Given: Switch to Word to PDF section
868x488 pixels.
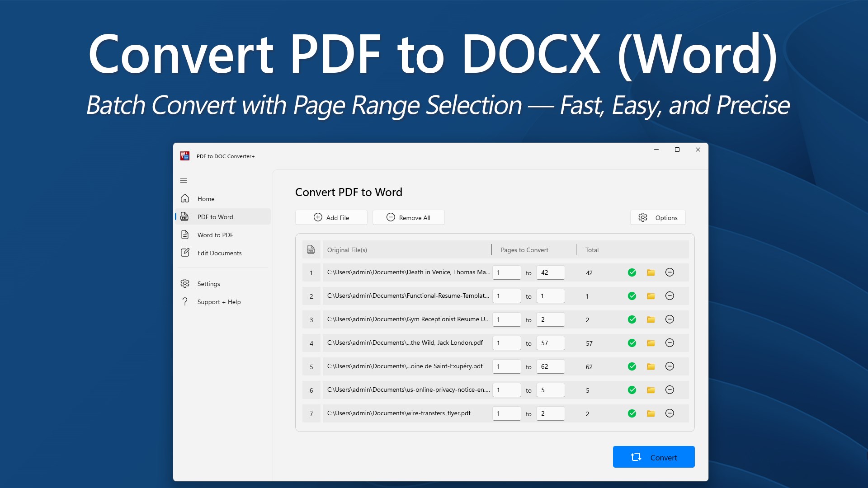Looking at the screenshot, I should tap(215, 235).
